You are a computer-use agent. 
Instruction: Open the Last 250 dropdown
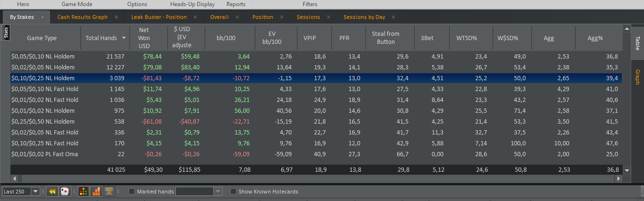click(21, 192)
